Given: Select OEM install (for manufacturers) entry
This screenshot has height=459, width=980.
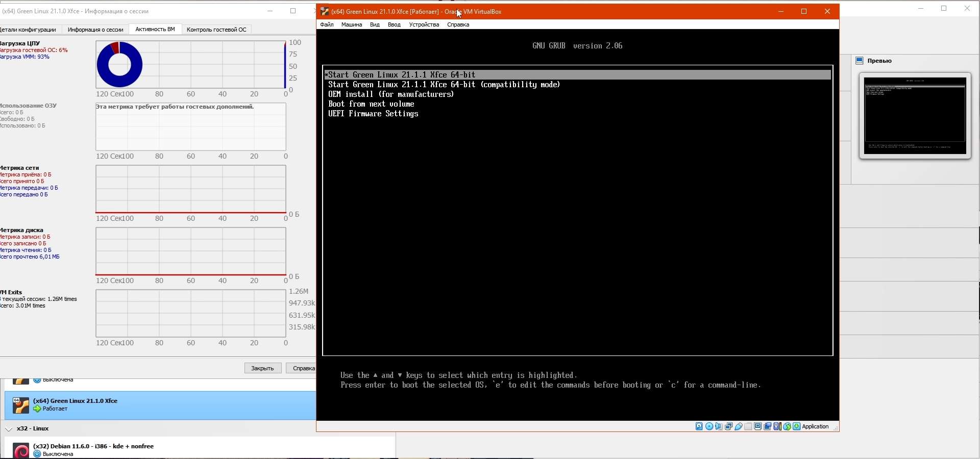Looking at the screenshot, I should [x=391, y=94].
